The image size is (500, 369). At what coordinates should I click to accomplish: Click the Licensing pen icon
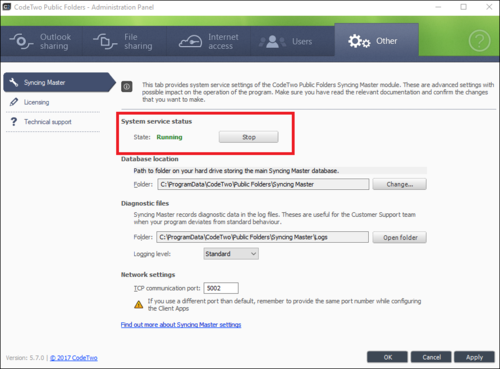(14, 102)
